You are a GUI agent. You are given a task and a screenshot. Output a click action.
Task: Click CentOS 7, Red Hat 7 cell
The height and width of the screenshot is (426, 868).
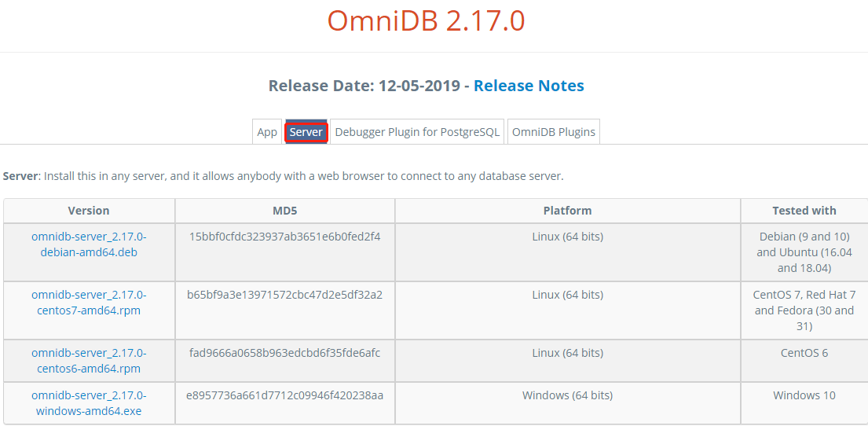[x=804, y=310]
